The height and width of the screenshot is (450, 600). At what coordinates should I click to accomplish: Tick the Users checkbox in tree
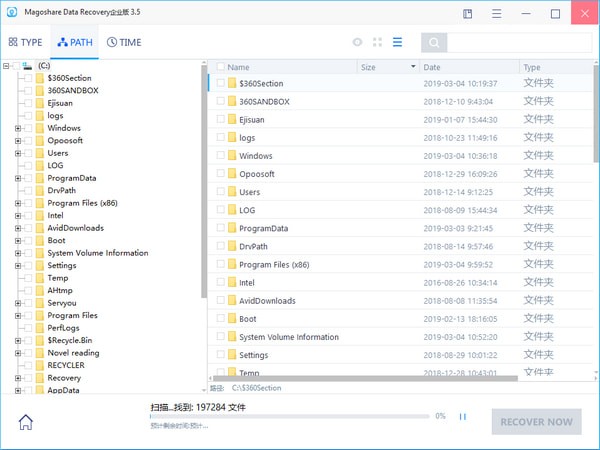(28, 153)
